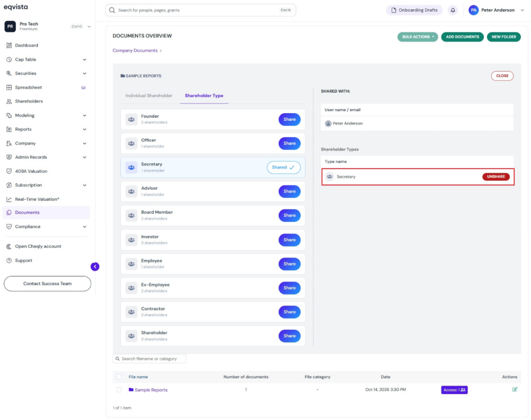The width and height of the screenshot is (531, 420).
Task: Click Unshare for Secretary type
Action: tap(496, 176)
